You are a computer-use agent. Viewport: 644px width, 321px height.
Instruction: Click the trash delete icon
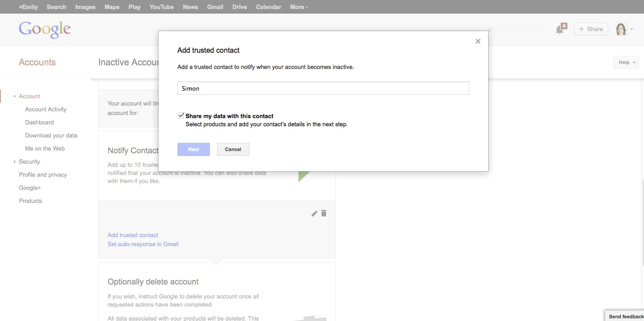click(324, 213)
